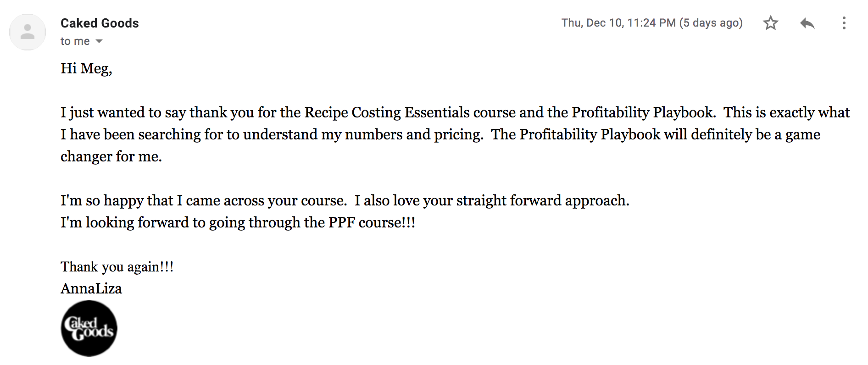Click the phrase 'understand my numbers and pricing'

pos(363,135)
